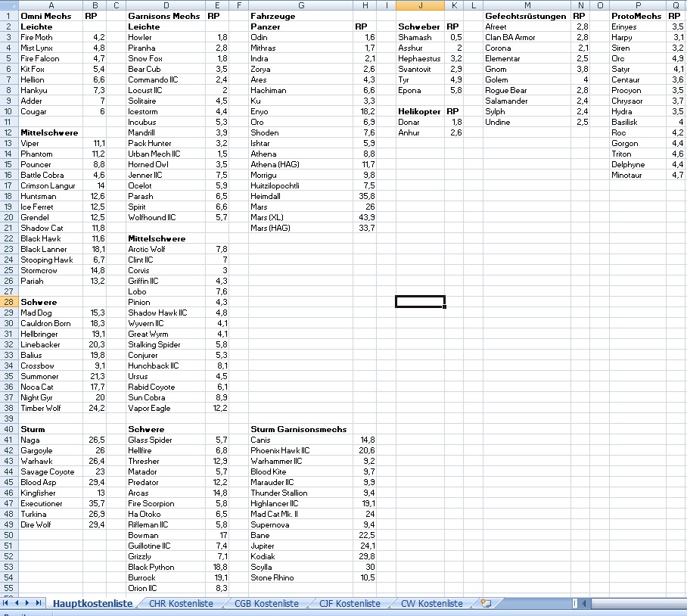Select the ProtoMechs header cell
The height and width of the screenshot is (616, 687).
(636, 16)
